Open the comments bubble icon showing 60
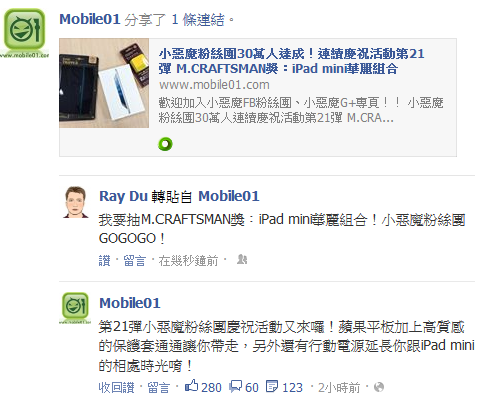This screenshot has height=418, width=490. (236, 386)
